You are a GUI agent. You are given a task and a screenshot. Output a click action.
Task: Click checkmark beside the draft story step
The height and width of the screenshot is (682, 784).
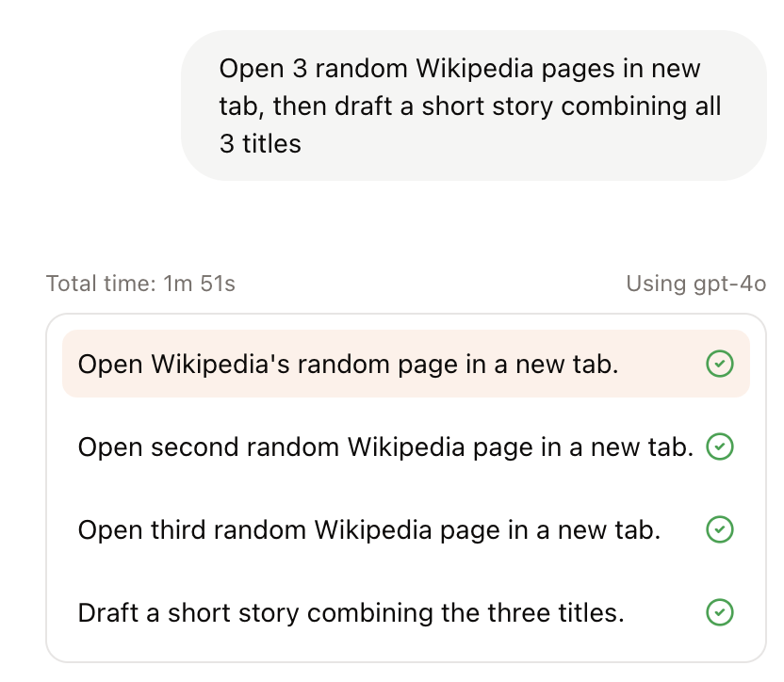pyautogui.click(x=720, y=613)
